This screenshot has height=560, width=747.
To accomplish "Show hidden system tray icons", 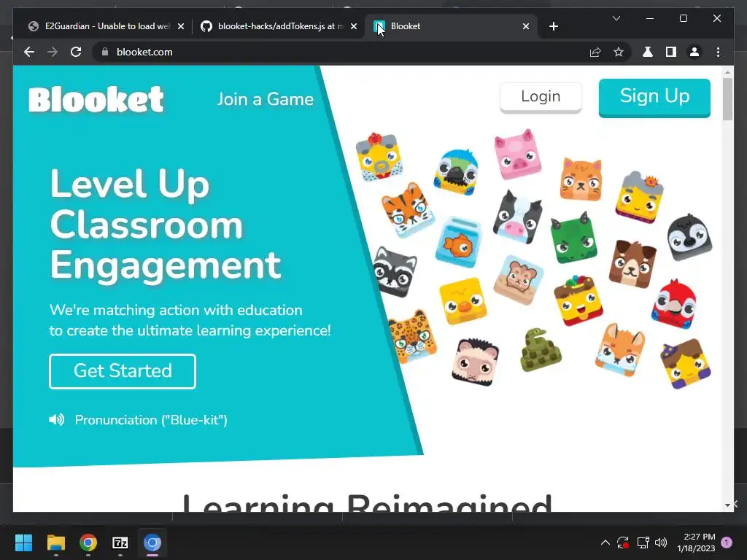I will (x=605, y=542).
